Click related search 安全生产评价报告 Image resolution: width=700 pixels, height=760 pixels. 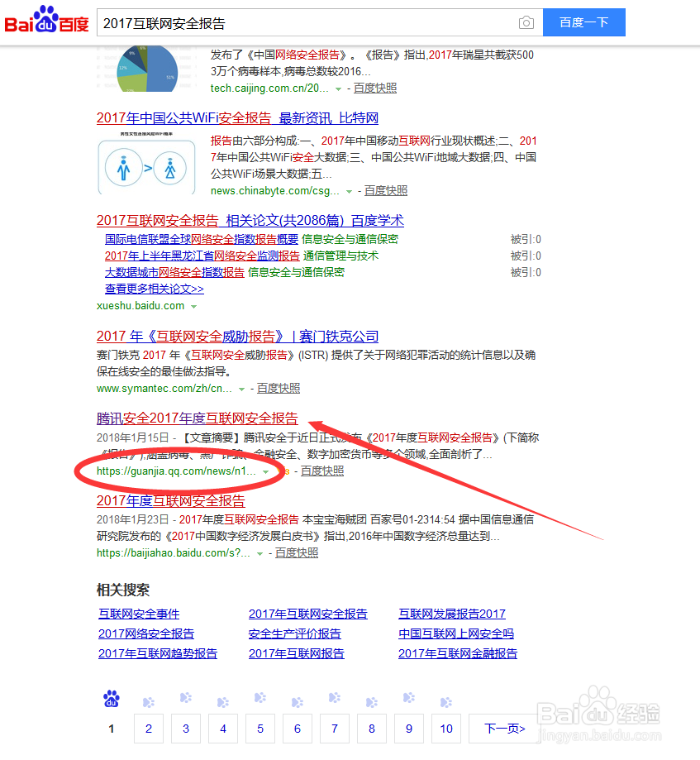coord(294,634)
